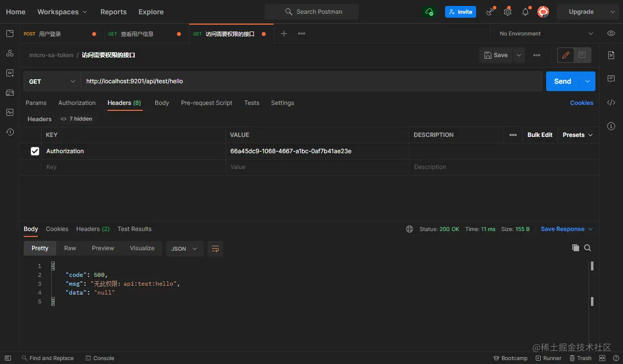Viewport: 623px width, 364px height.
Task: Click the sync status cloud icon
Action: point(429,12)
